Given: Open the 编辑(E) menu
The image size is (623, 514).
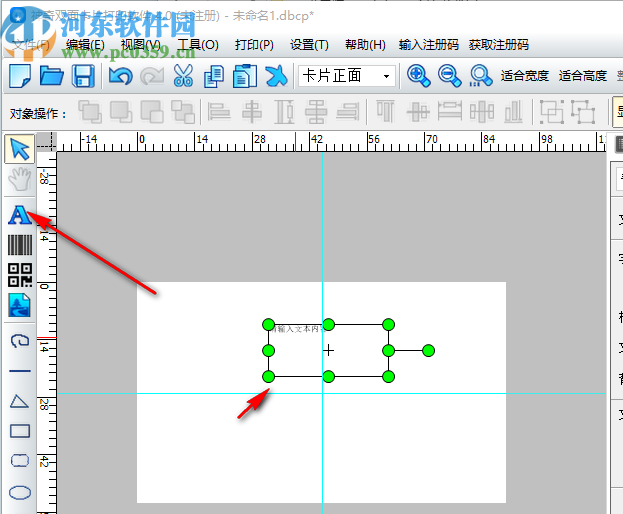Looking at the screenshot, I should pyautogui.click(x=85, y=44).
